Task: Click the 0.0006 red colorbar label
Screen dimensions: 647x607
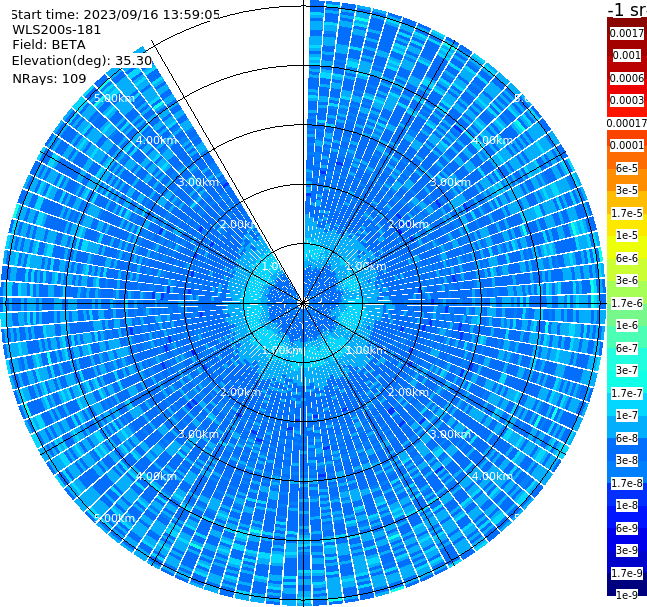Action: tap(627, 78)
